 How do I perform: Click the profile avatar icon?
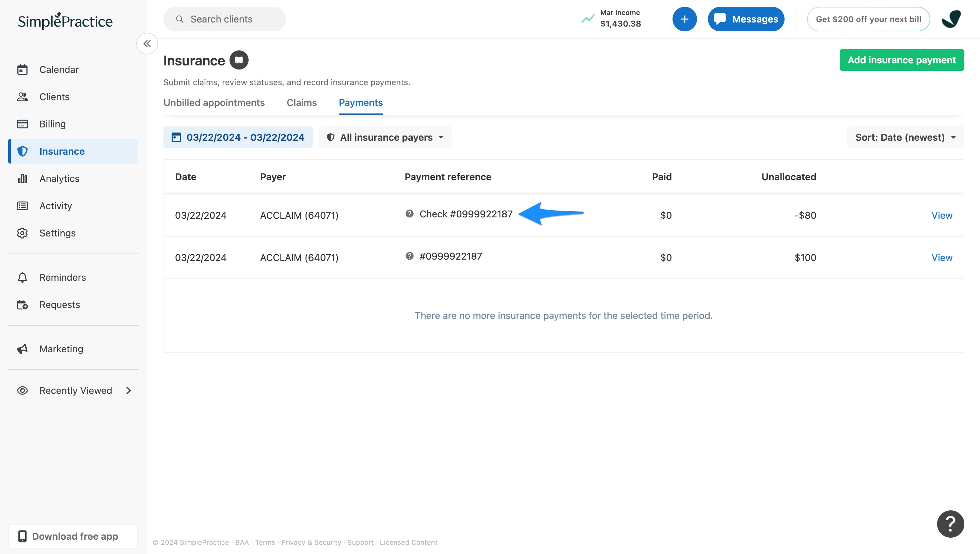(951, 19)
